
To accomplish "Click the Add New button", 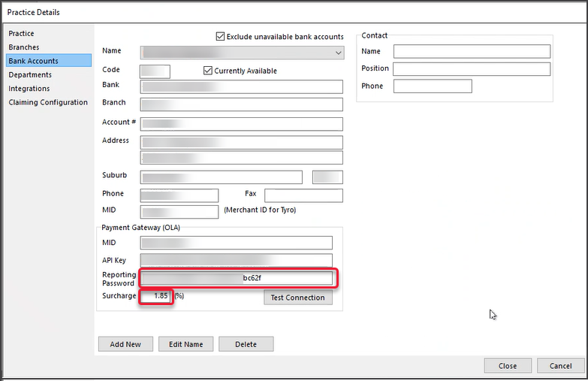I will tap(125, 344).
